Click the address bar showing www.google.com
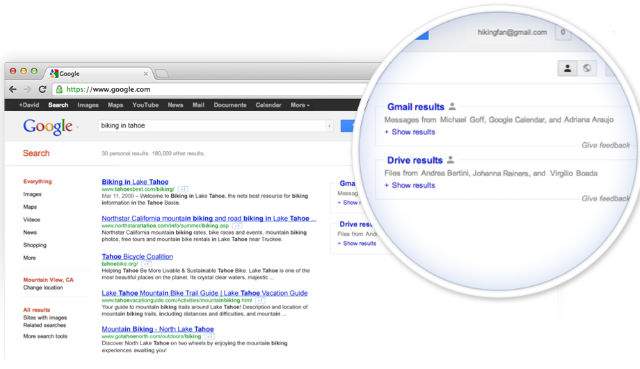The width and height of the screenshot is (640, 369). coord(210,89)
